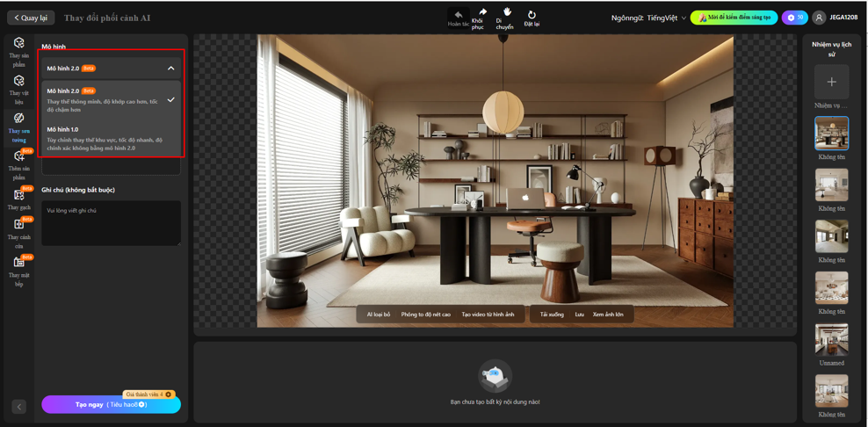This screenshot has height=427, width=868.
Task: Click the Ghi chú notes text area
Action: 112,223
